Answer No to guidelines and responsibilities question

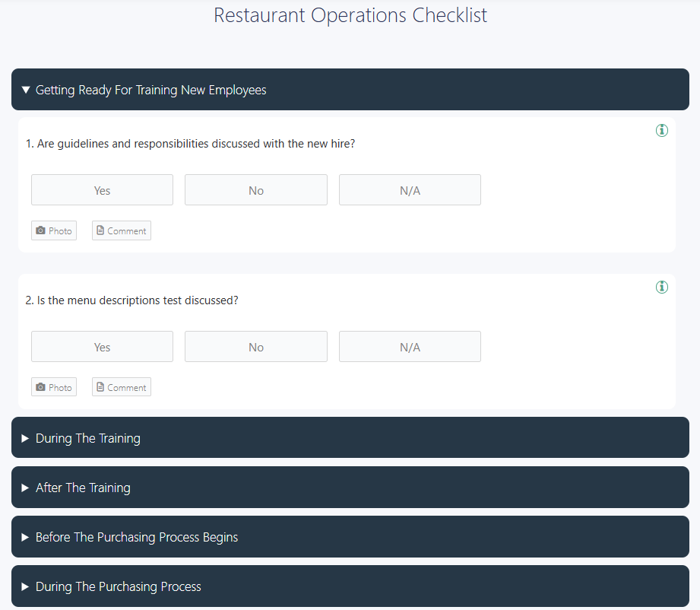(256, 190)
